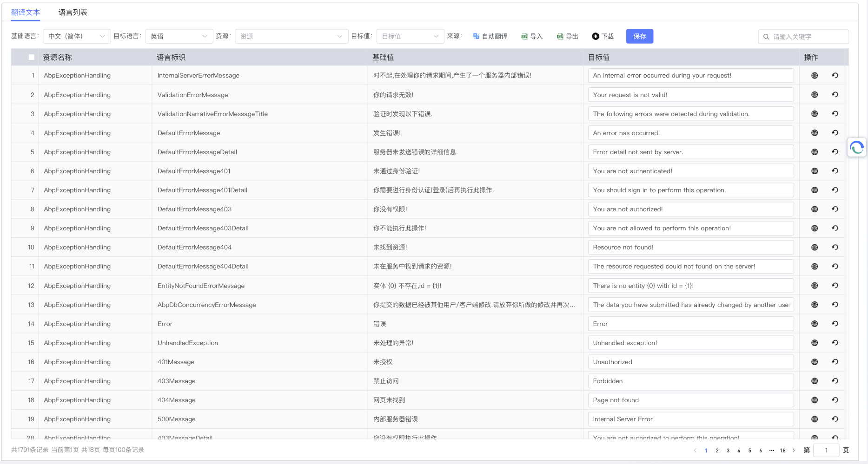868x464 pixels.
Task: Expand the target language dropdown 英语
Action: click(x=179, y=36)
